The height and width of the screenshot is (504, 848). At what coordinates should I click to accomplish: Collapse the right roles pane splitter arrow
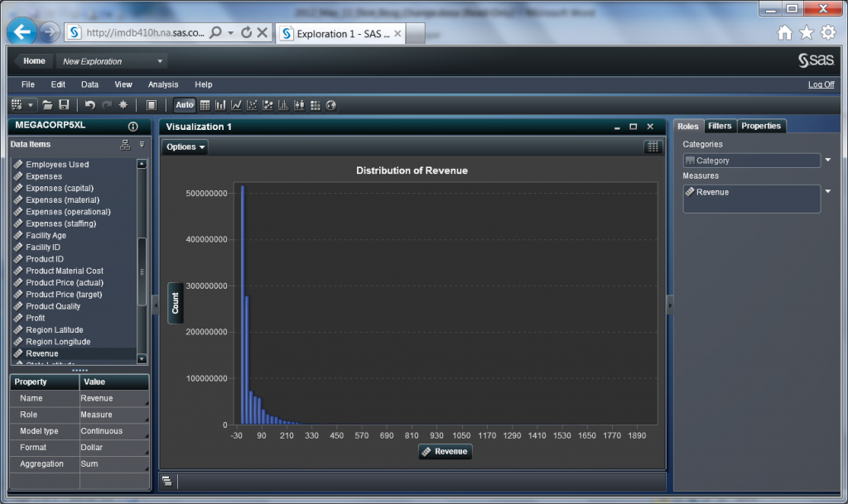coord(670,305)
